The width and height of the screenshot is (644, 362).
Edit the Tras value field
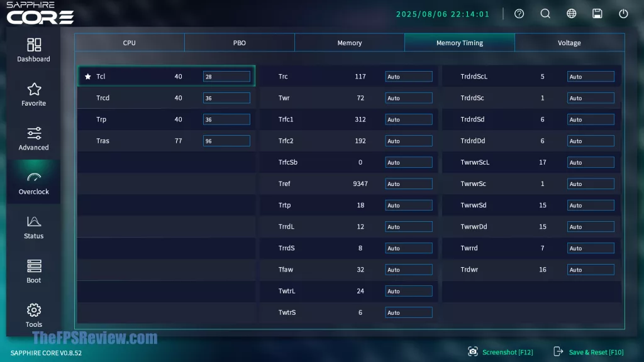(x=226, y=141)
